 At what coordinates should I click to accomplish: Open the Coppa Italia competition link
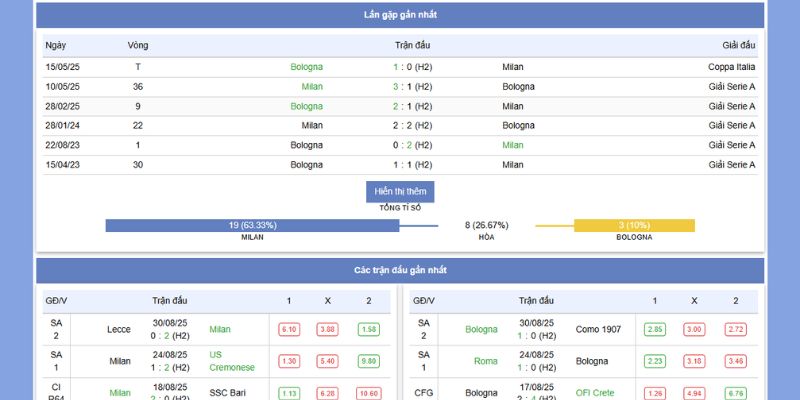tap(732, 67)
